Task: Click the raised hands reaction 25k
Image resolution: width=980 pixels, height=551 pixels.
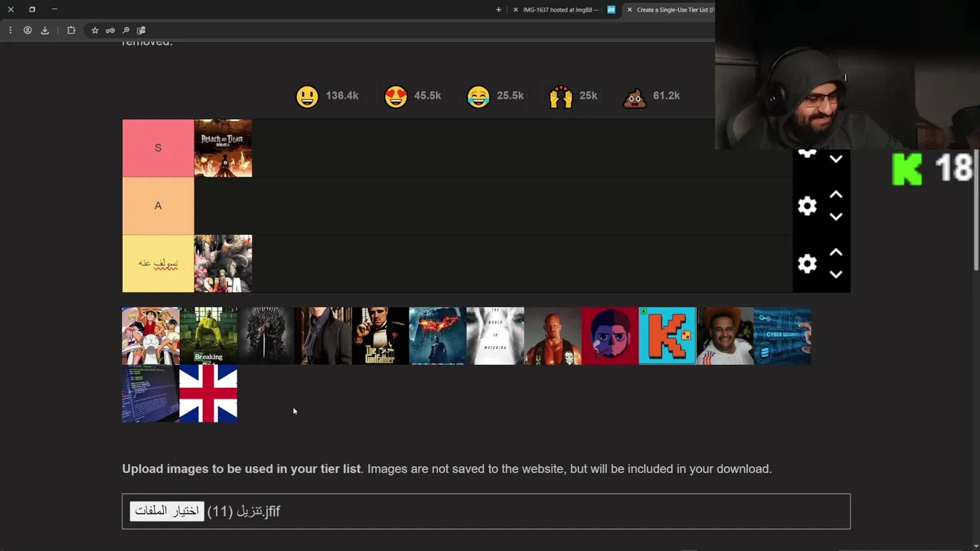Action: pyautogui.click(x=573, y=96)
